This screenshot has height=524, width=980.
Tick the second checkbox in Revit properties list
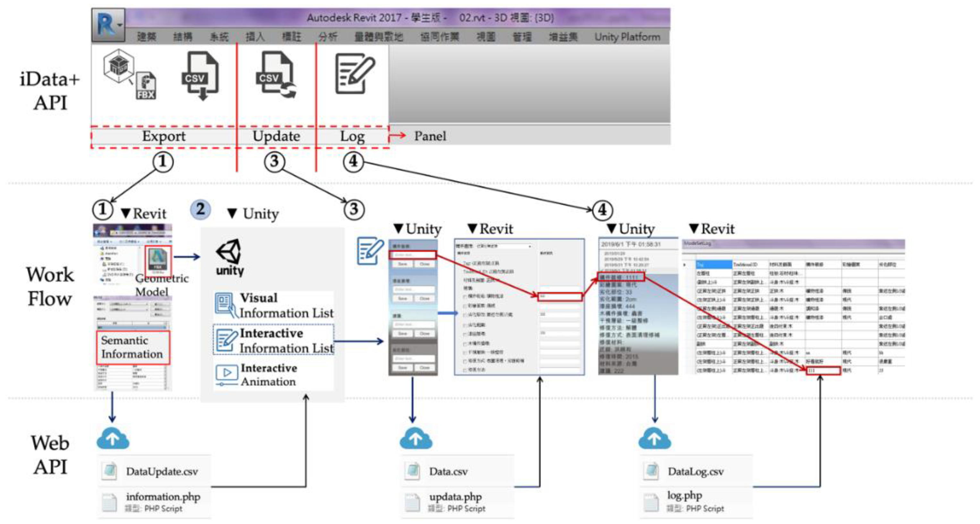(465, 305)
